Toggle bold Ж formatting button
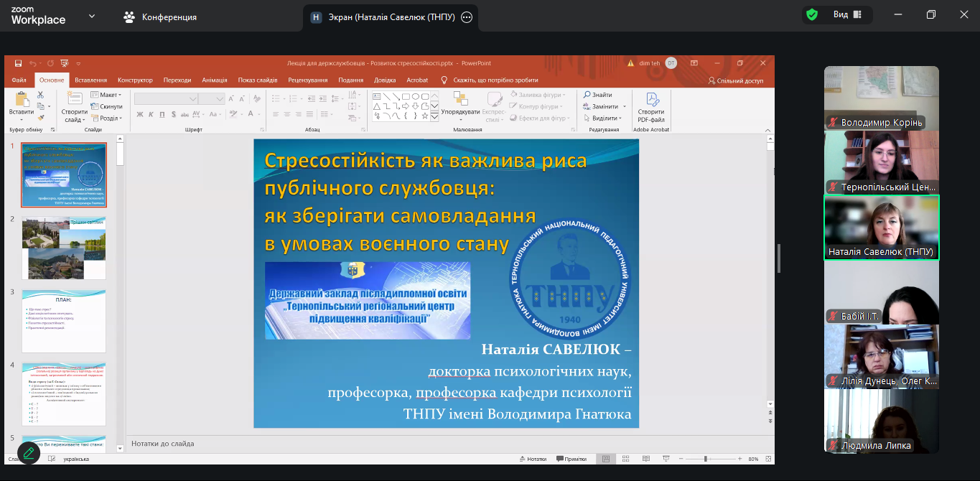Image resolution: width=980 pixels, height=481 pixels. (140, 114)
